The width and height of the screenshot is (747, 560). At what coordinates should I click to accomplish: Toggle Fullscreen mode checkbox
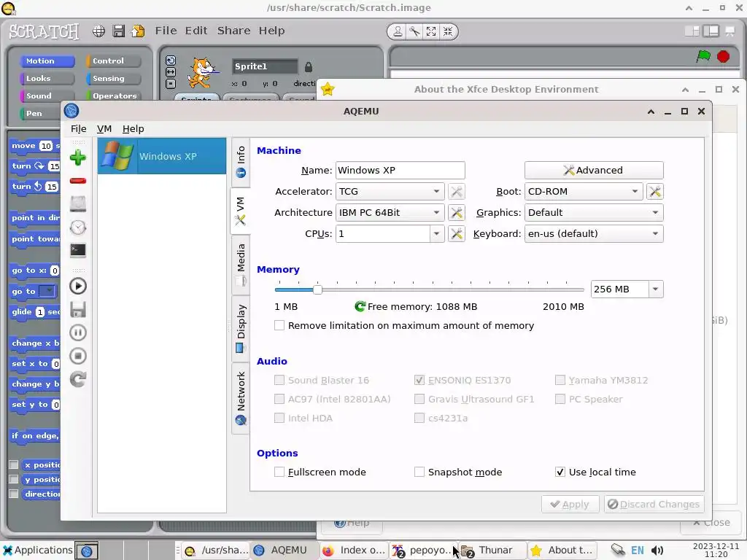click(x=279, y=472)
